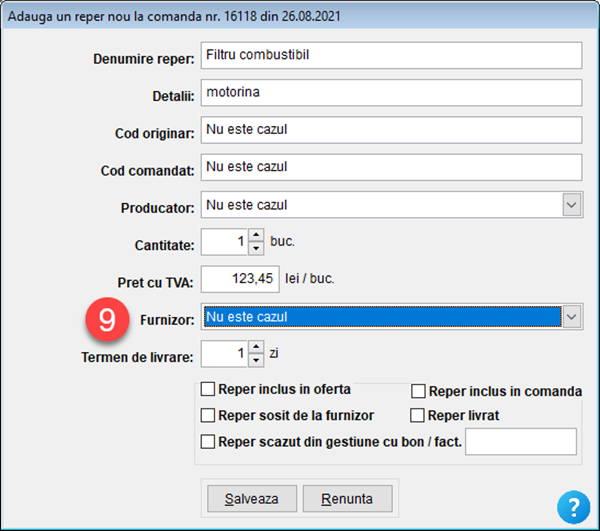600x531 pixels.
Task: Select the Cod originar input field
Action: (x=390, y=130)
